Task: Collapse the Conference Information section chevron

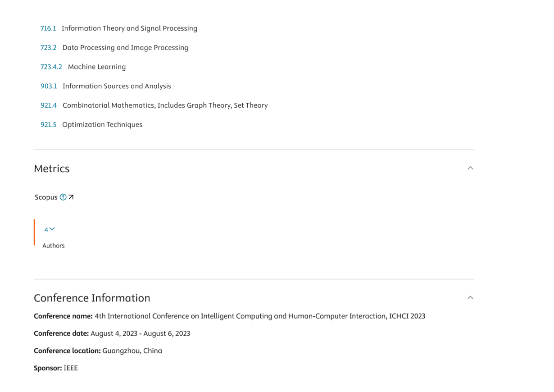Action: click(470, 297)
